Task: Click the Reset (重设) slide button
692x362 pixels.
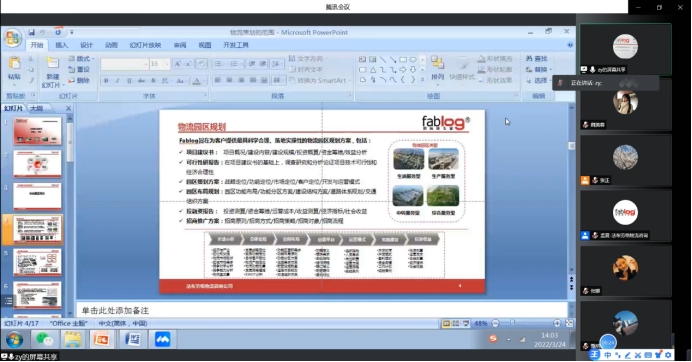Action: 79,70
